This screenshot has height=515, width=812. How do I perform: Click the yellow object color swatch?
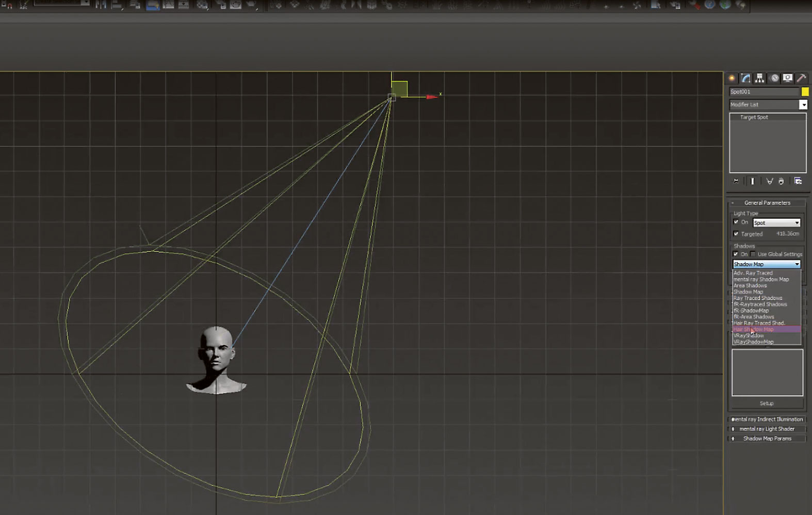pos(805,92)
